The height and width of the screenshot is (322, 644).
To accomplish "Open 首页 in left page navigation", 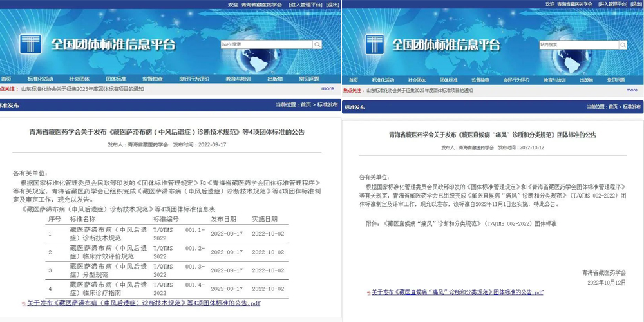I will coord(6,79).
